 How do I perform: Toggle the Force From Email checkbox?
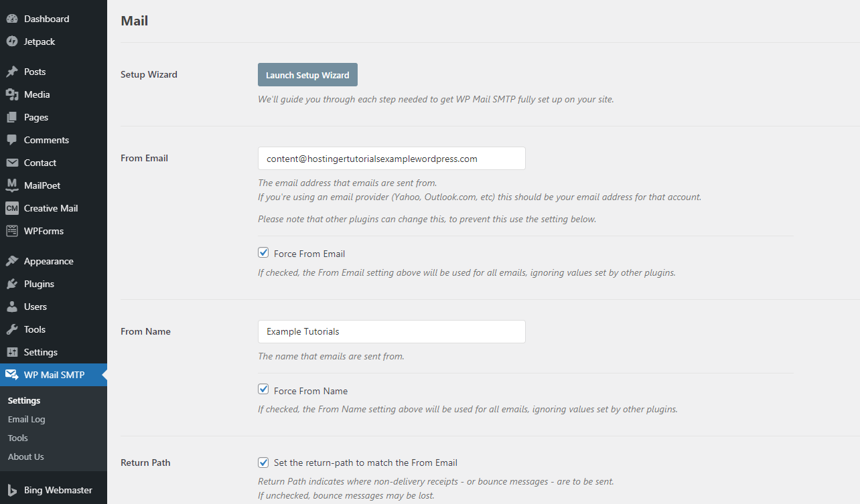(263, 253)
